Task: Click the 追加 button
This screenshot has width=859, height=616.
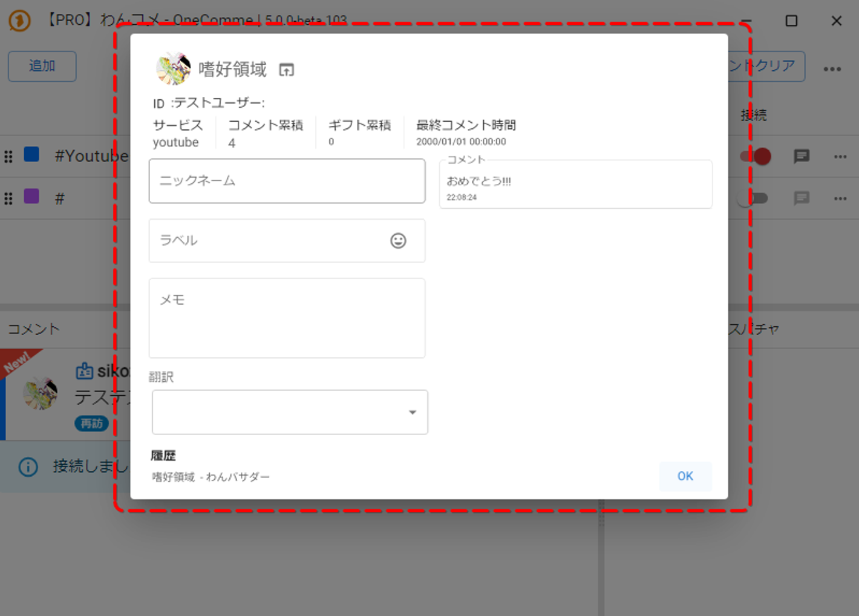Action: [42, 66]
